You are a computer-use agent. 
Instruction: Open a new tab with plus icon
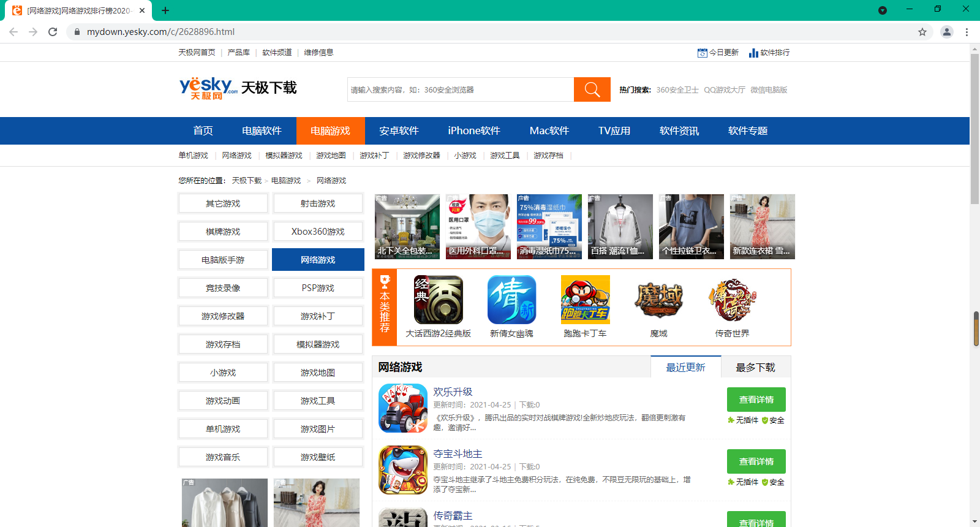click(x=165, y=10)
